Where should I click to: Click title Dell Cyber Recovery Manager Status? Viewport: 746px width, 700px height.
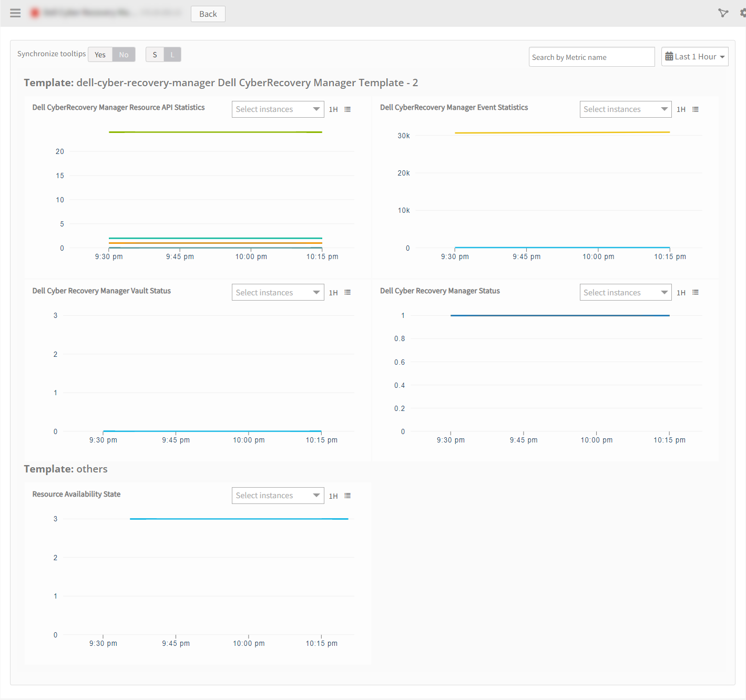[440, 291]
